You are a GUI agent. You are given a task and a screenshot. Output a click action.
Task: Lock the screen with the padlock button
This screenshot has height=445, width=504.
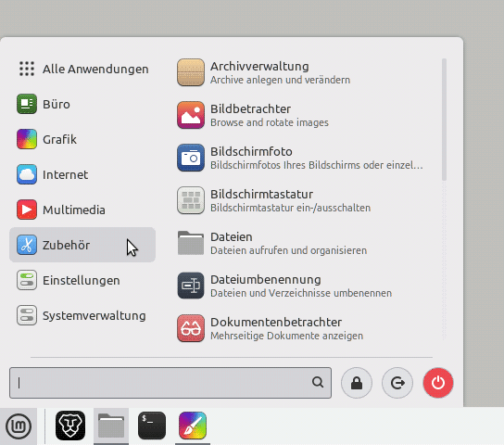357,383
